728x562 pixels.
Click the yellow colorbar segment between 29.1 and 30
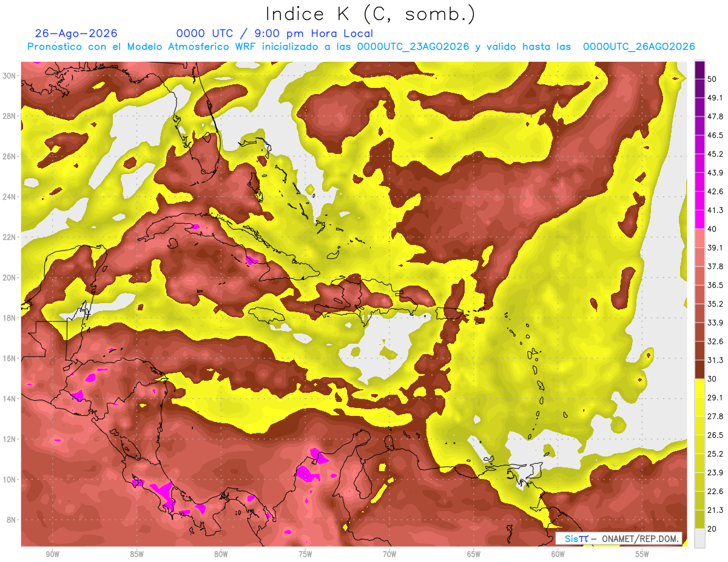click(699, 389)
